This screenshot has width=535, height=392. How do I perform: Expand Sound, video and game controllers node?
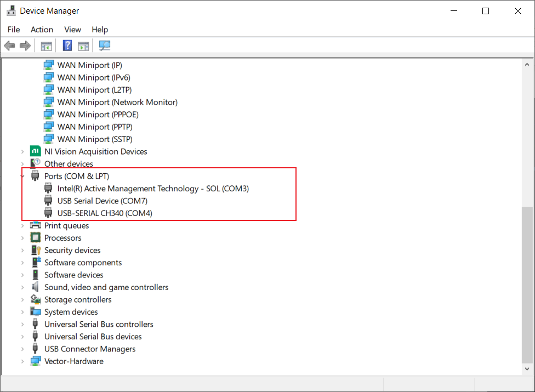[22, 287]
